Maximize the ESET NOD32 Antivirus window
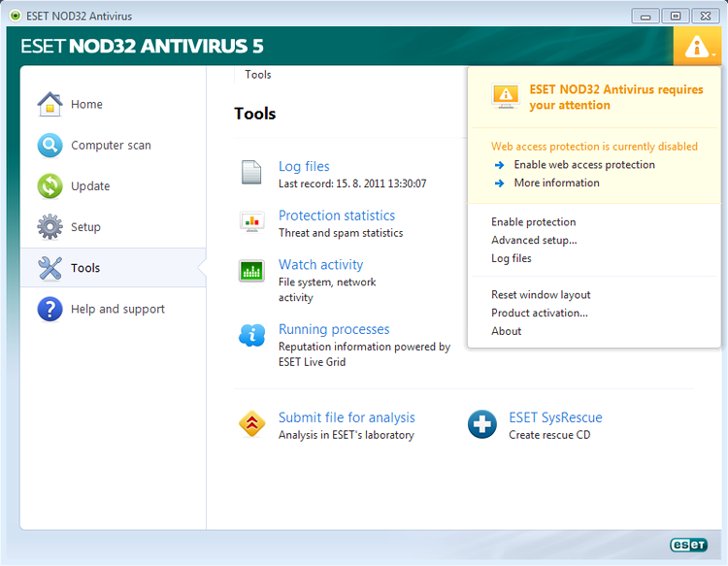This screenshot has width=728, height=566. pos(676,17)
